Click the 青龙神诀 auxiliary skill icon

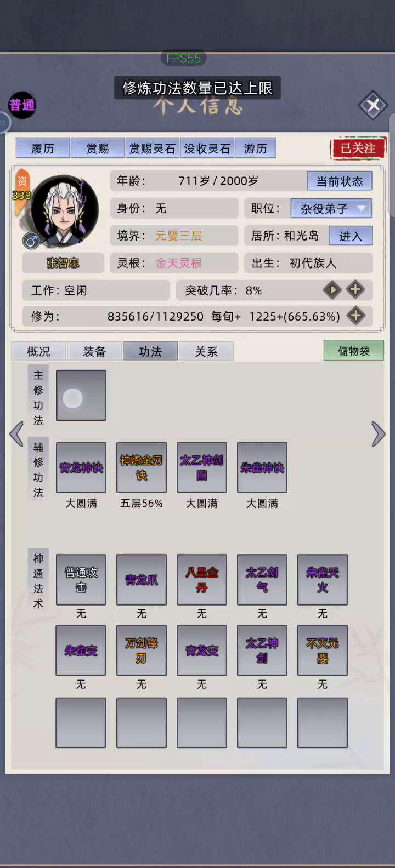81,467
